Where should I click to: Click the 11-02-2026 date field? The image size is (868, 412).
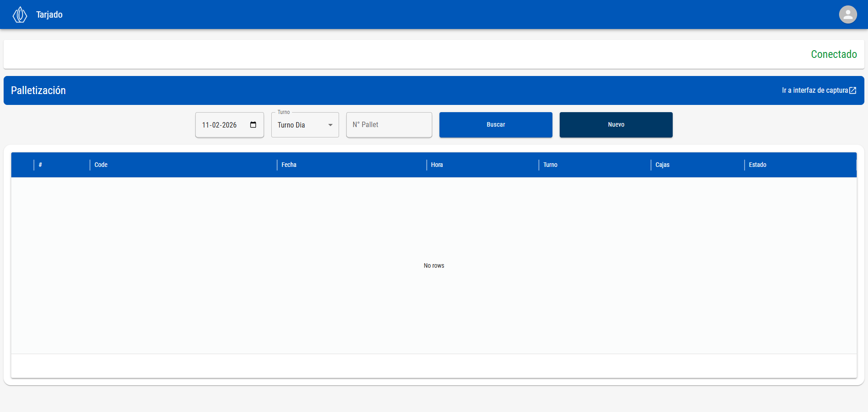[x=230, y=125]
